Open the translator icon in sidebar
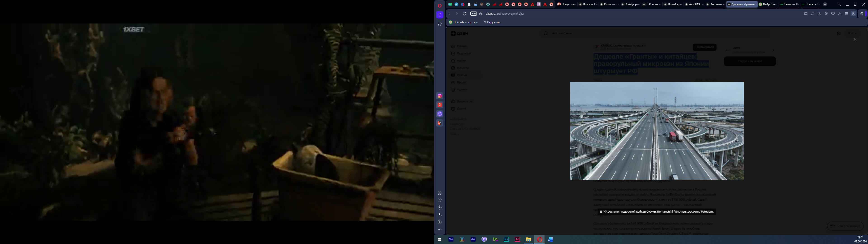Screen dimensions: 868x244 [x=439, y=123]
